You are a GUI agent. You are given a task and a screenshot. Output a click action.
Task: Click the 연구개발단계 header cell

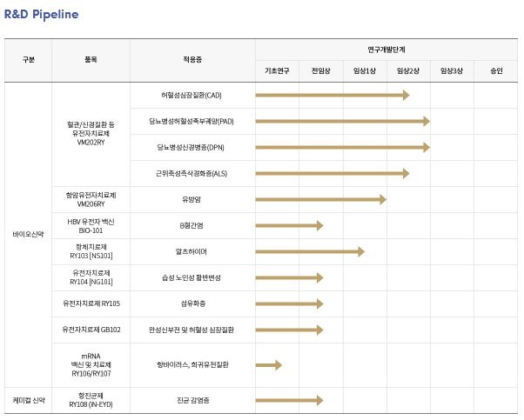click(386, 50)
